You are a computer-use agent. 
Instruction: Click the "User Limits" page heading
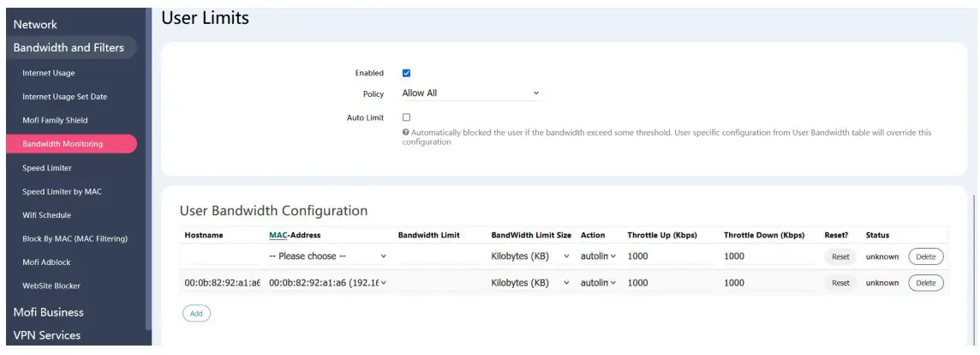205,18
